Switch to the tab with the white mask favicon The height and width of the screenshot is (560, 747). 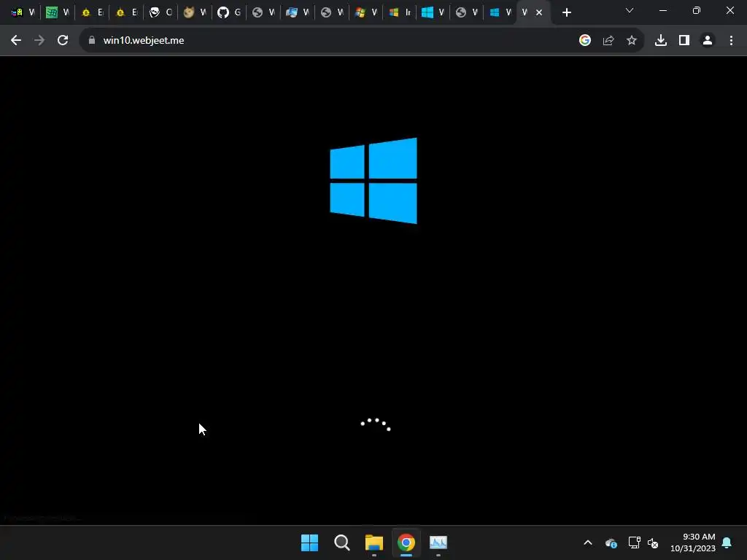coord(160,13)
